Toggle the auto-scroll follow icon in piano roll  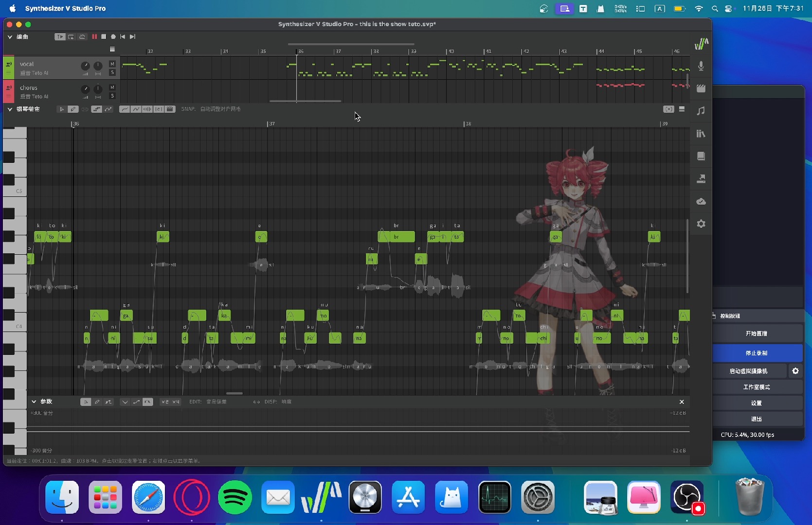coord(669,109)
